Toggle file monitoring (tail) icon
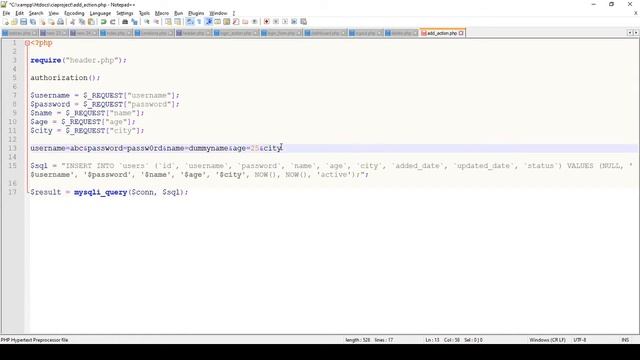Viewport: 640px width, 360px height. (254, 22)
